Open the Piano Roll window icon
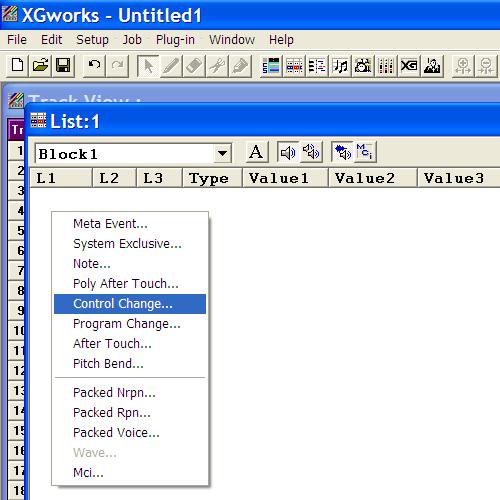500x500 pixels. pyautogui.click(x=317, y=65)
